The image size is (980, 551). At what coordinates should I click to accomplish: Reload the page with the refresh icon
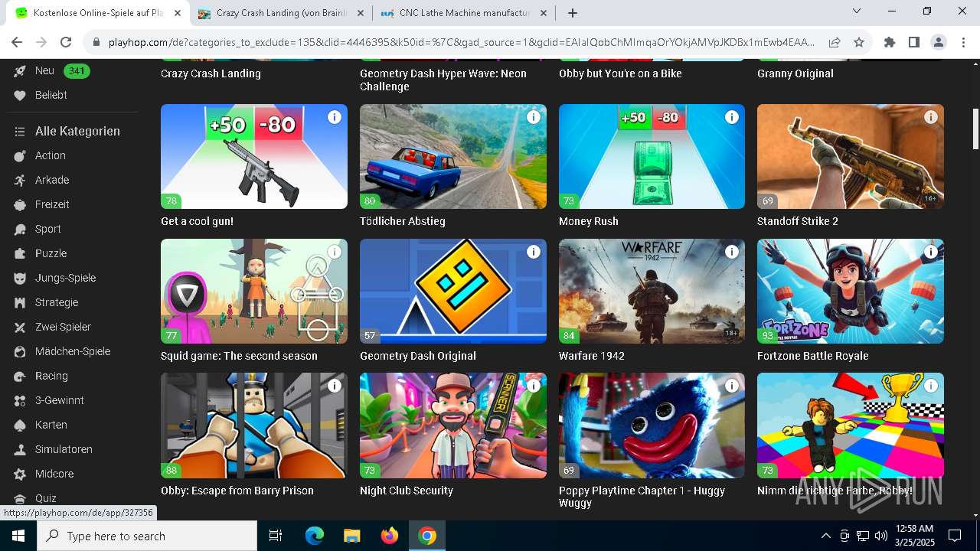(x=66, y=42)
